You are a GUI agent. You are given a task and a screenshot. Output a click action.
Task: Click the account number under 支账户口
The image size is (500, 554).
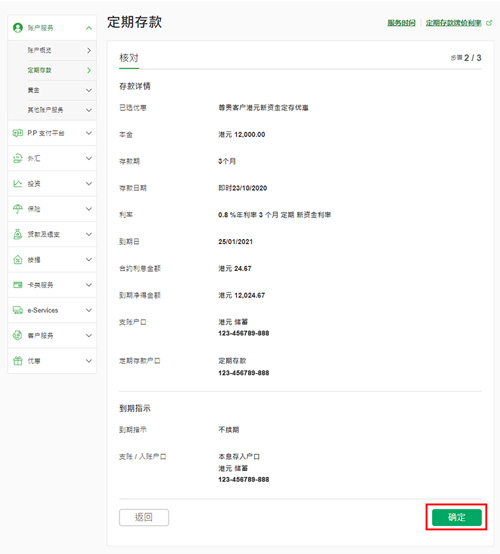[244, 333]
